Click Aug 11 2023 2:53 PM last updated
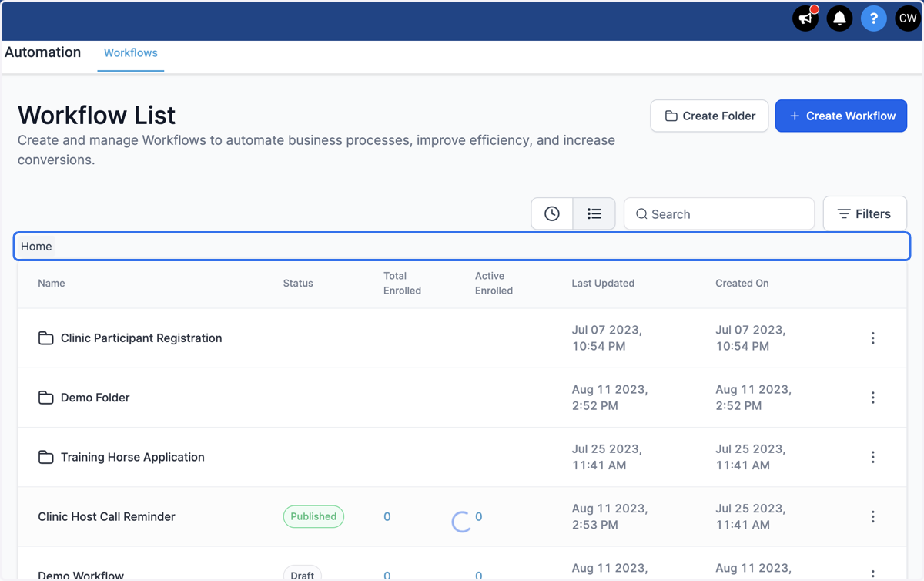924x581 pixels. point(610,516)
